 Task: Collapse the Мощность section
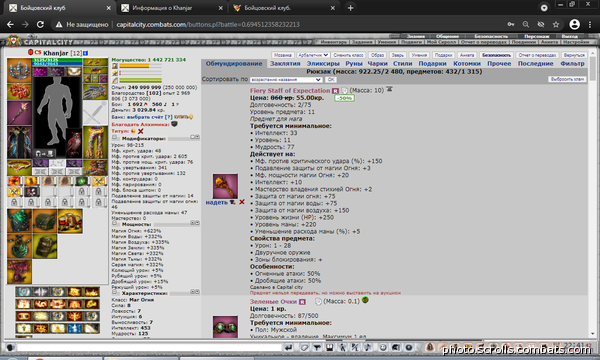pos(114,223)
